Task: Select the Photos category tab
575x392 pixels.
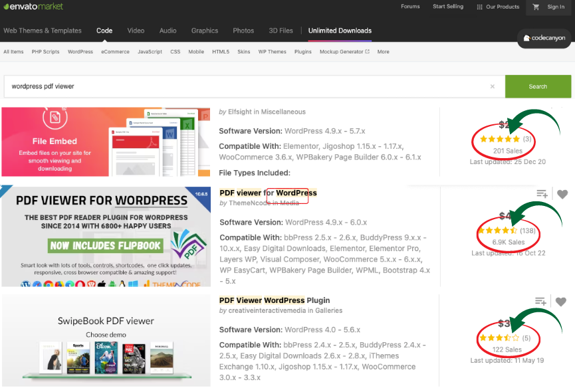Action: pos(243,31)
